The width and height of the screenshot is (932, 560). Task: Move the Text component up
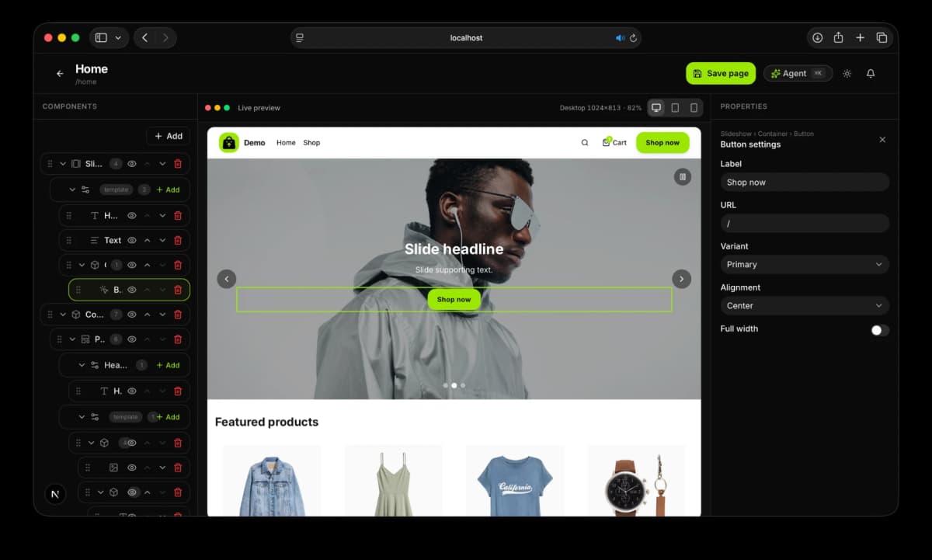[147, 241]
